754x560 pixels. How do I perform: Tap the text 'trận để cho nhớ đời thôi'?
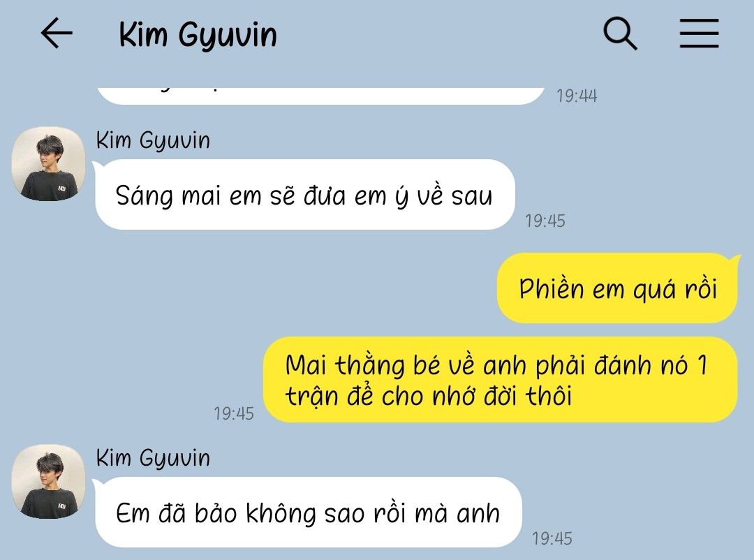coord(429,397)
